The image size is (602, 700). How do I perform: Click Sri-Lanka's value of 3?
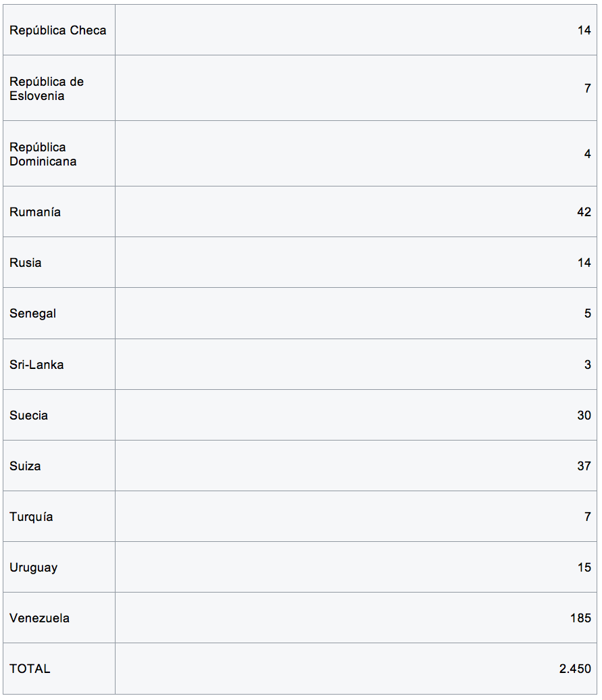tap(587, 365)
